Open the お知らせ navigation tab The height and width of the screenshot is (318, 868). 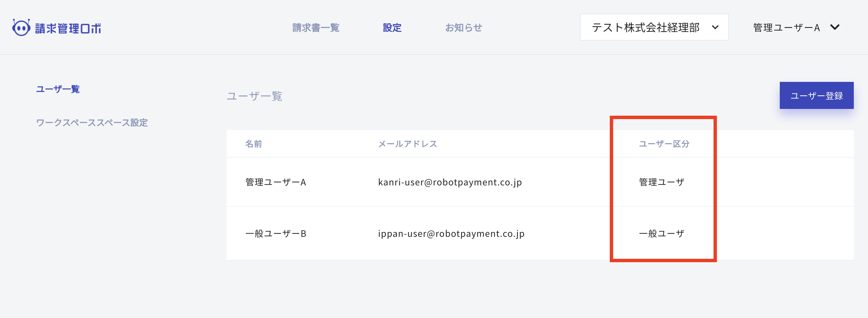click(463, 28)
